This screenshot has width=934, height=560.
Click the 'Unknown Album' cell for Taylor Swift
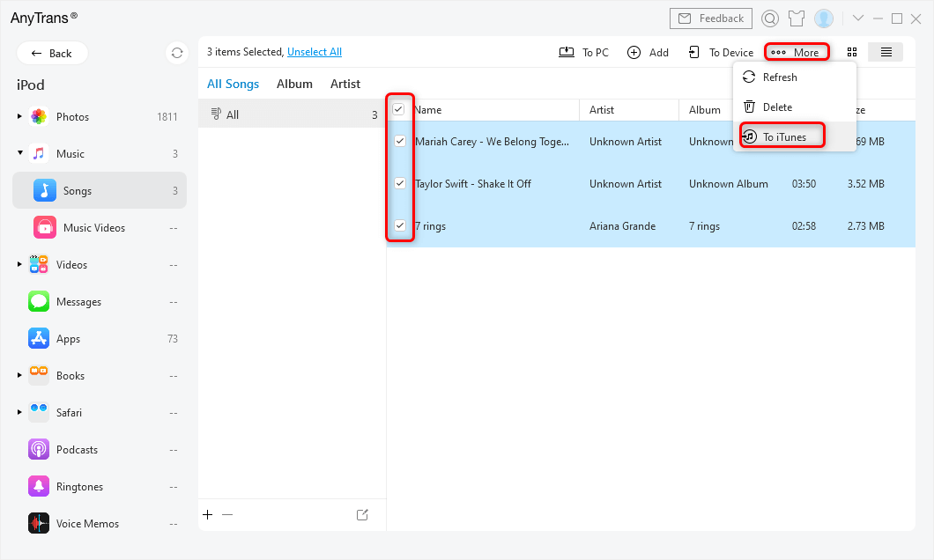(x=729, y=184)
